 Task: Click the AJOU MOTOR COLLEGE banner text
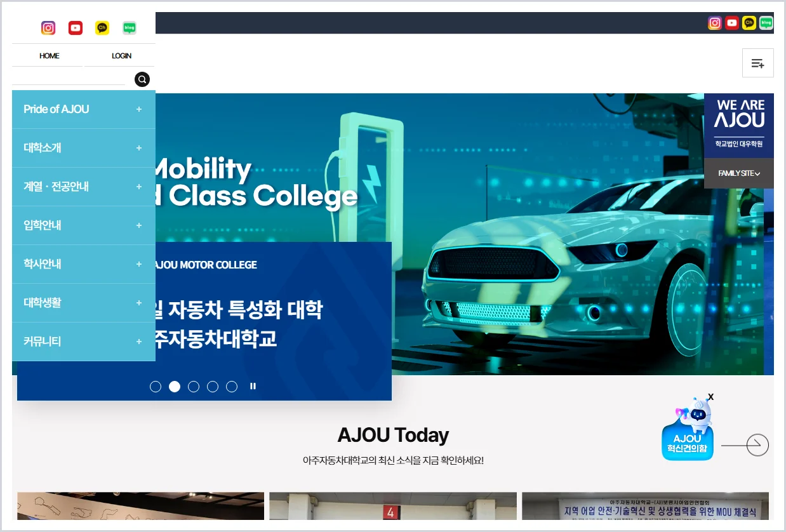point(206,265)
